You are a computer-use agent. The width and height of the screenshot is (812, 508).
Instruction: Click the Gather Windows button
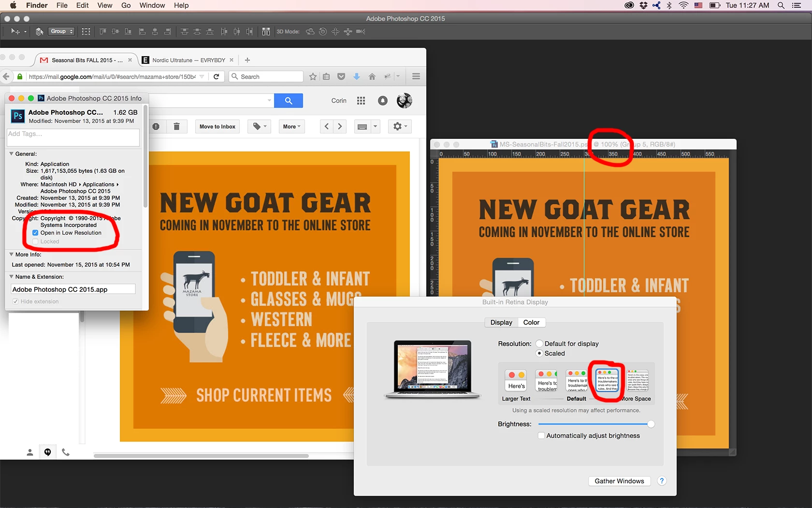tap(619, 481)
